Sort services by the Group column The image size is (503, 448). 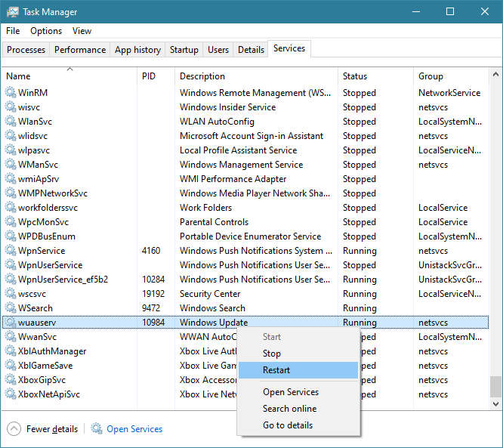click(451, 76)
